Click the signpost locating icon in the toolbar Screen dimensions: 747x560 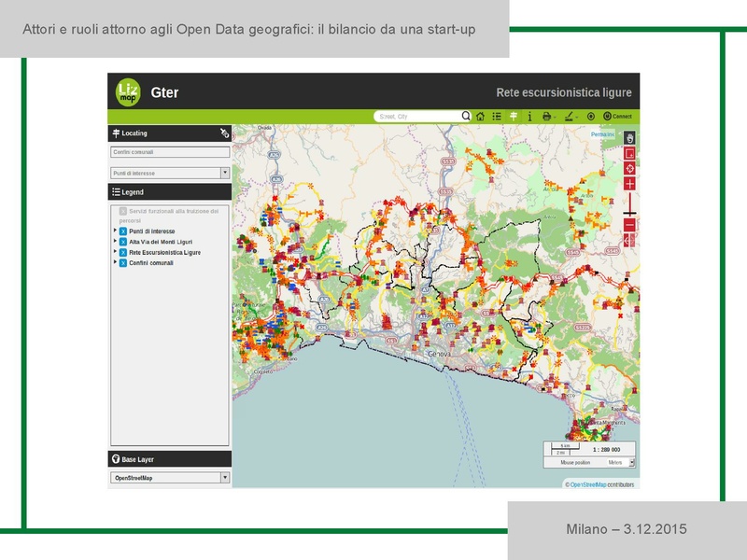point(513,117)
